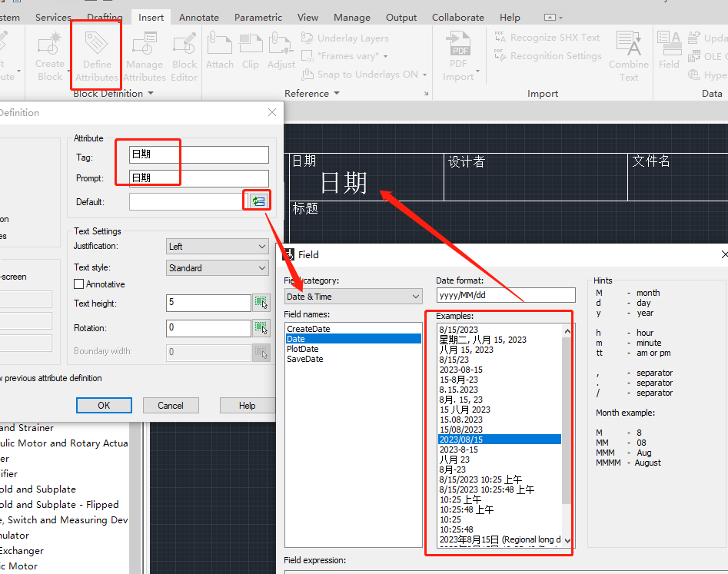Screen dimensions: 728x574
Task: Select the Adjust reference tool
Action: coord(281,50)
